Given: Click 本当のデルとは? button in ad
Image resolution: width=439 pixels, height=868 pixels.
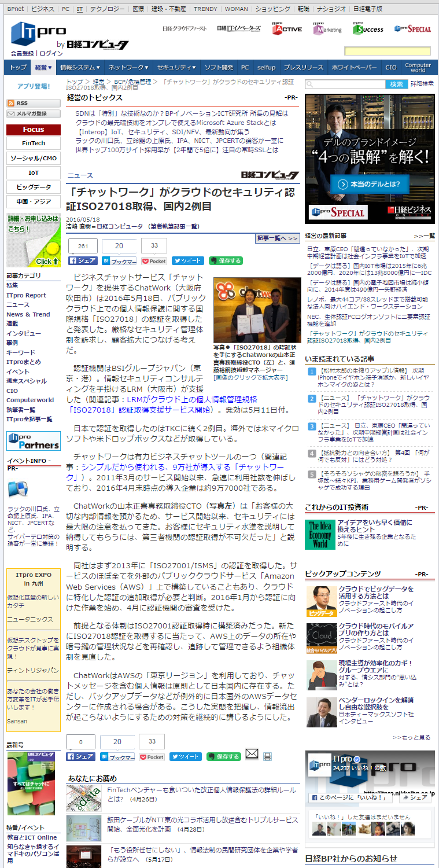Looking at the screenshot, I should (x=370, y=184).
